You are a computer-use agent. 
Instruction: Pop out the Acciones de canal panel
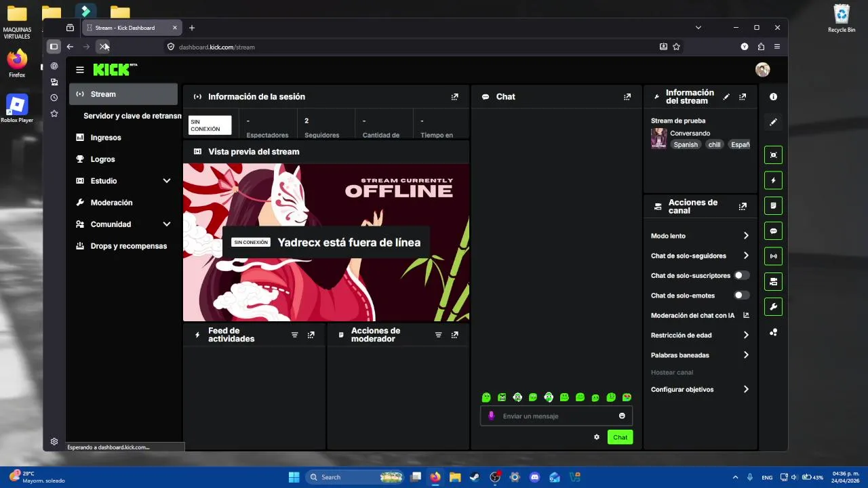[743, 207]
